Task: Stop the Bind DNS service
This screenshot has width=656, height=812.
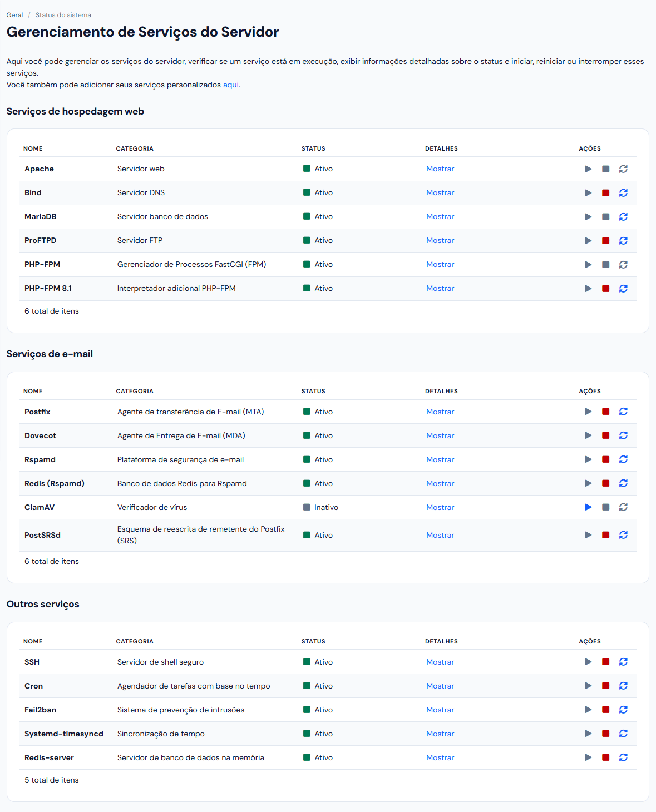Action: tap(606, 193)
